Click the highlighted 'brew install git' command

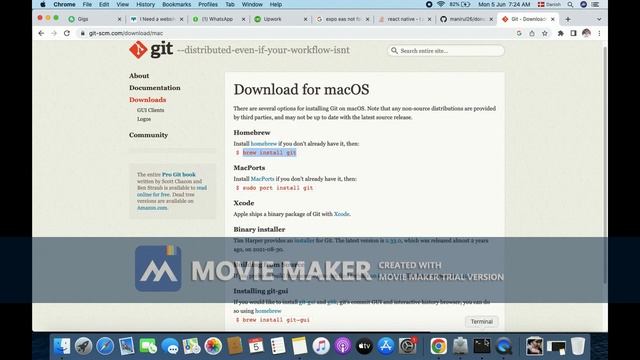point(269,153)
